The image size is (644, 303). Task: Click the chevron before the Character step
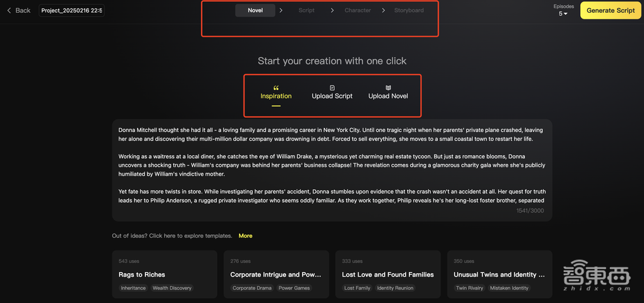click(332, 10)
